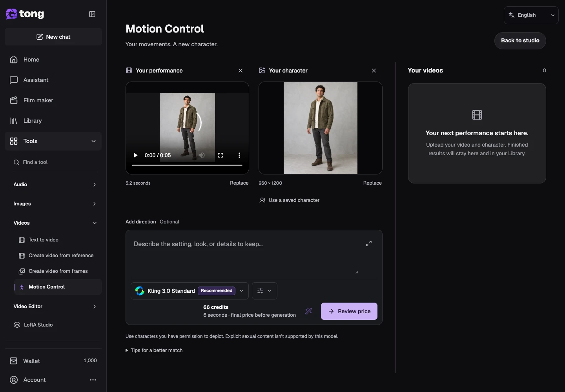Click the Review price button
The width and height of the screenshot is (565, 392).
pyautogui.click(x=349, y=311)
